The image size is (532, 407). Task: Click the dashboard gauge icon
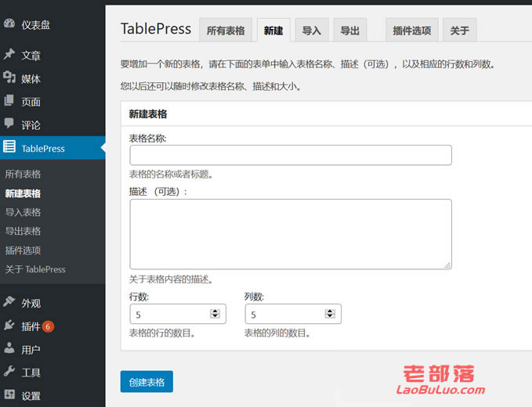coord(9,23)
